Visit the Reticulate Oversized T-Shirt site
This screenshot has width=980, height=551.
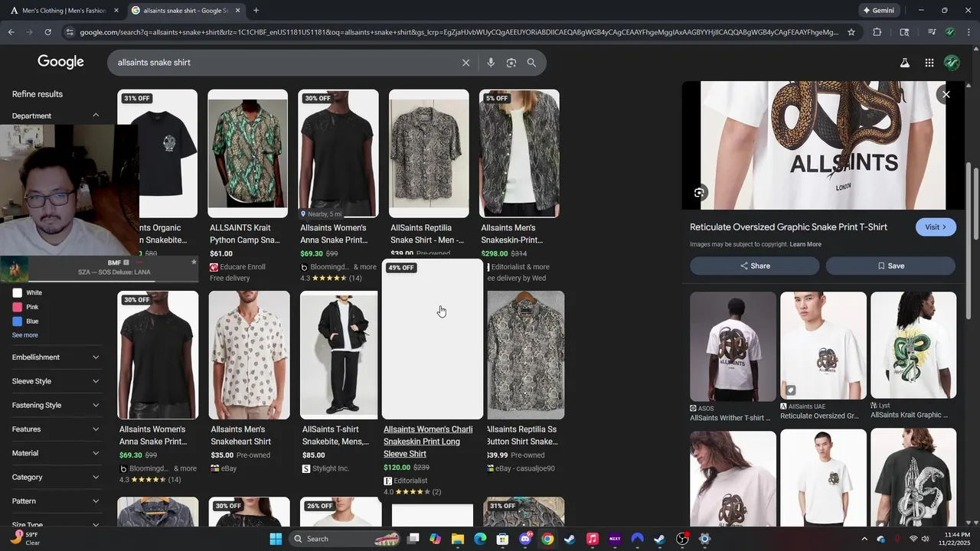[936, 227]
